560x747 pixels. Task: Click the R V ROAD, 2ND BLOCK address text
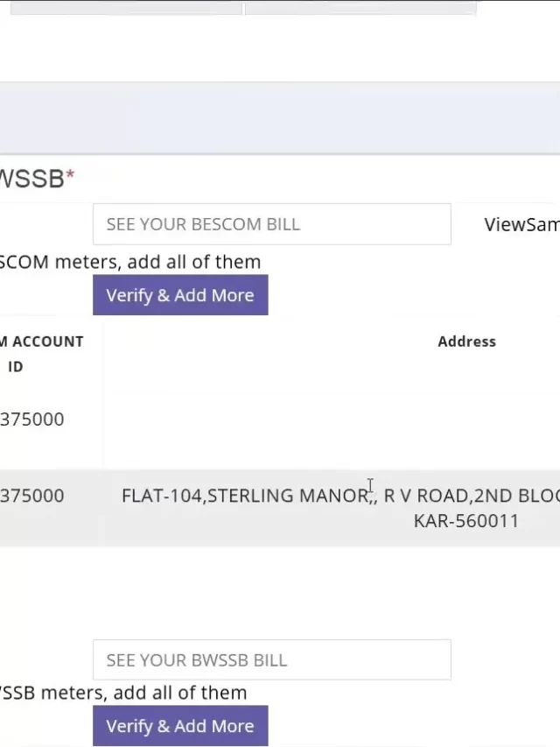click(x=472, y=496)
